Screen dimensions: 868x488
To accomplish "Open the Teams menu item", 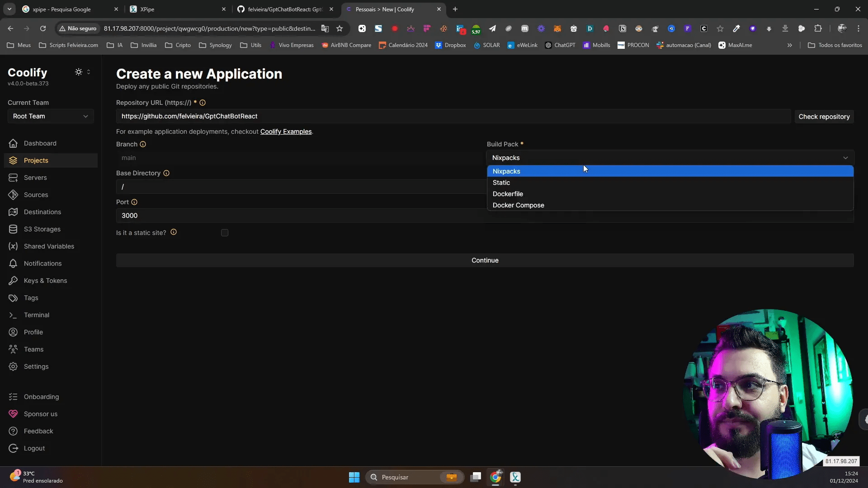I will click(x=51, y=349).
